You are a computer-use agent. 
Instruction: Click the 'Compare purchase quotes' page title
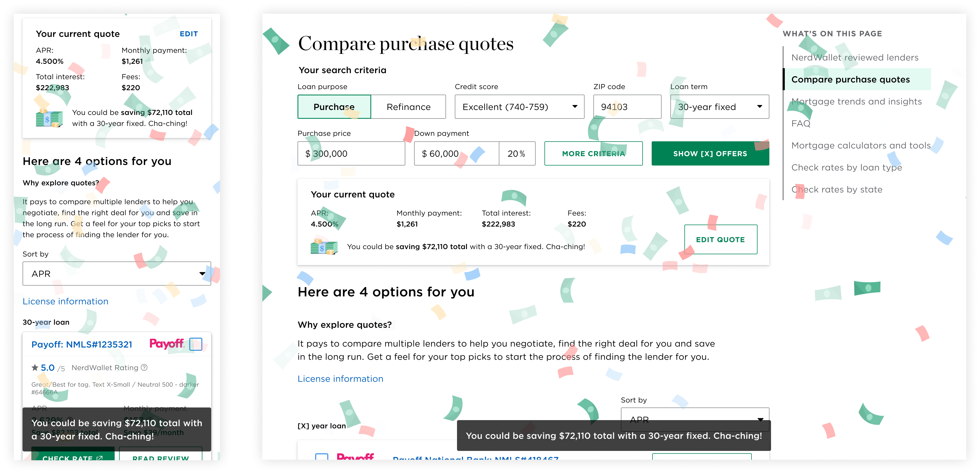[406, 44]
